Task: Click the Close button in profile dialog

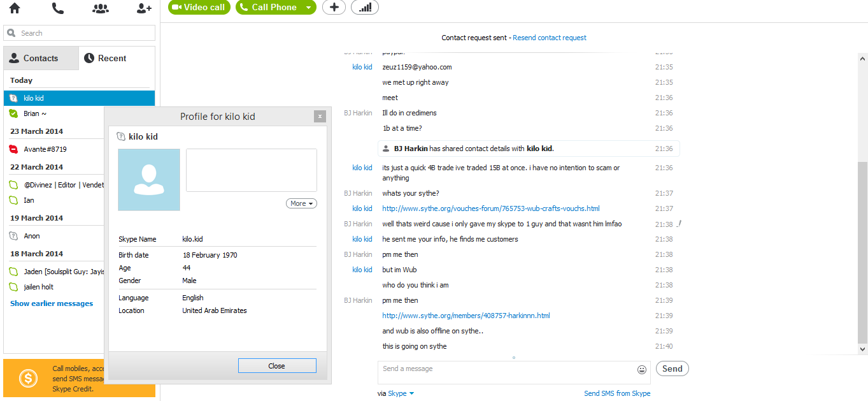Action: pos(277,366)
